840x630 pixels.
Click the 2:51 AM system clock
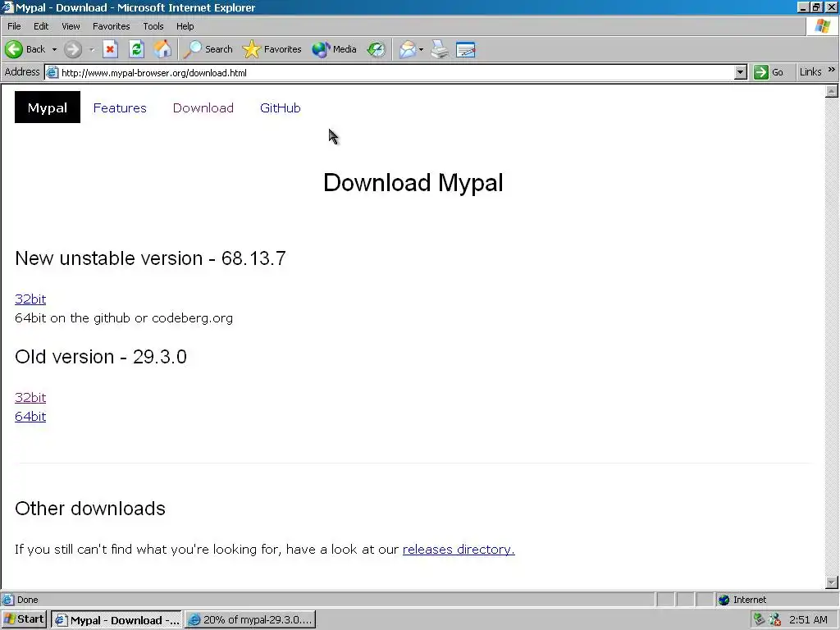(x=808, y=620)
